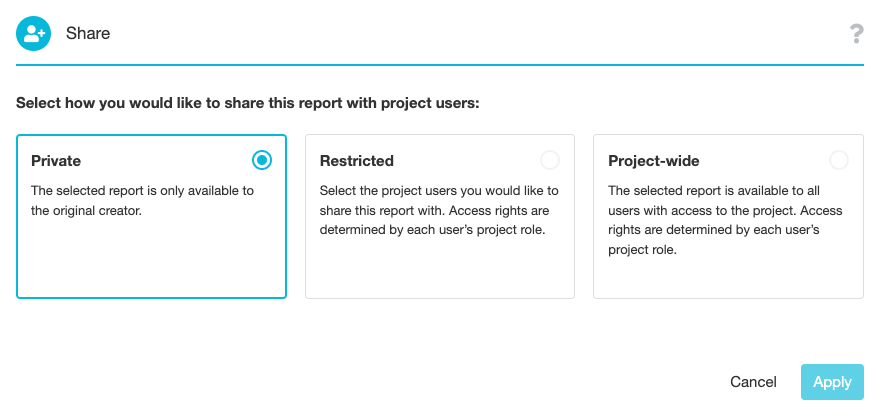This screenshot has width=887, height=420.
Task: Click the sharing instruction heading text
Action: coord(248,103)
